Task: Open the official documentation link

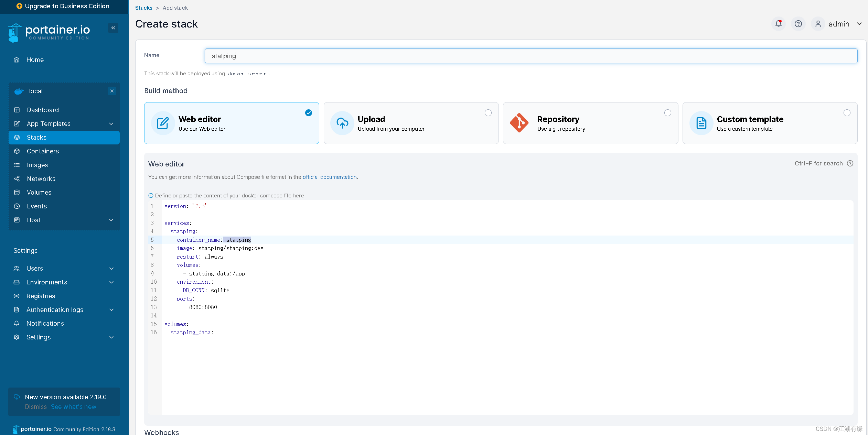Action: 330,177
